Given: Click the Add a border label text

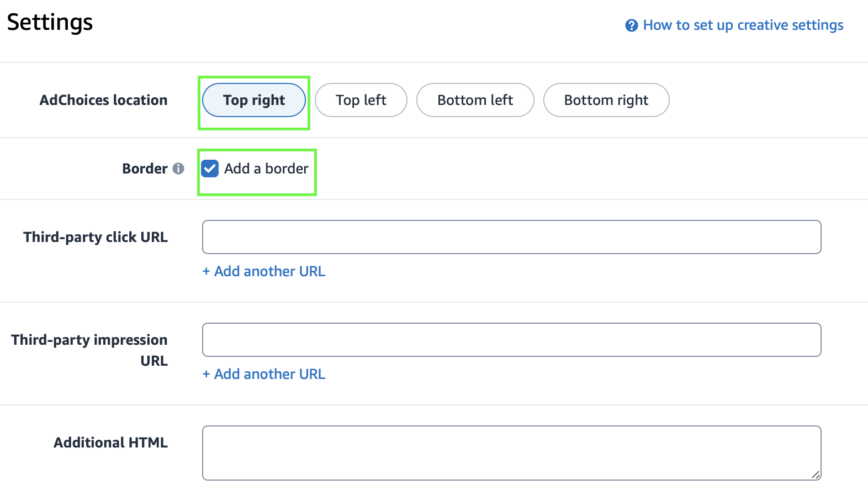Looking at the screenshot, I should coord(266,168).
